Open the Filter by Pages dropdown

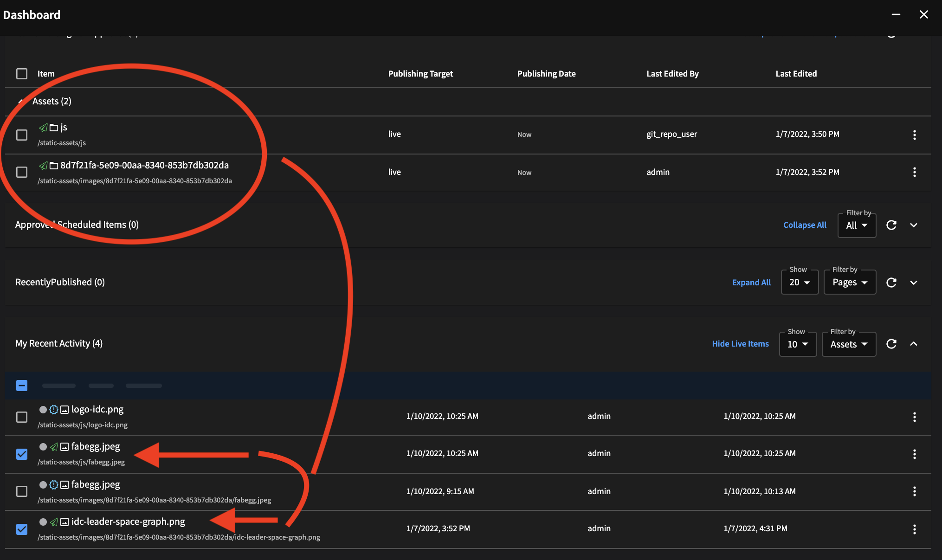tap(849, 282)
